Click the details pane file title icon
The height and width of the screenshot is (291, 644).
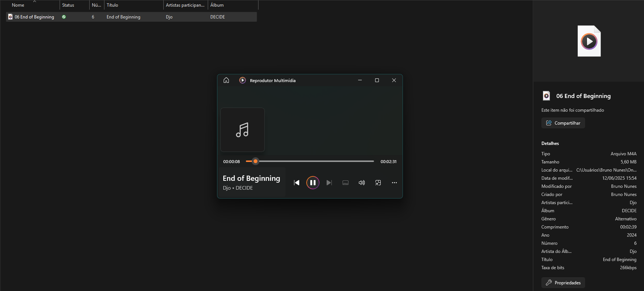point(546,96)
